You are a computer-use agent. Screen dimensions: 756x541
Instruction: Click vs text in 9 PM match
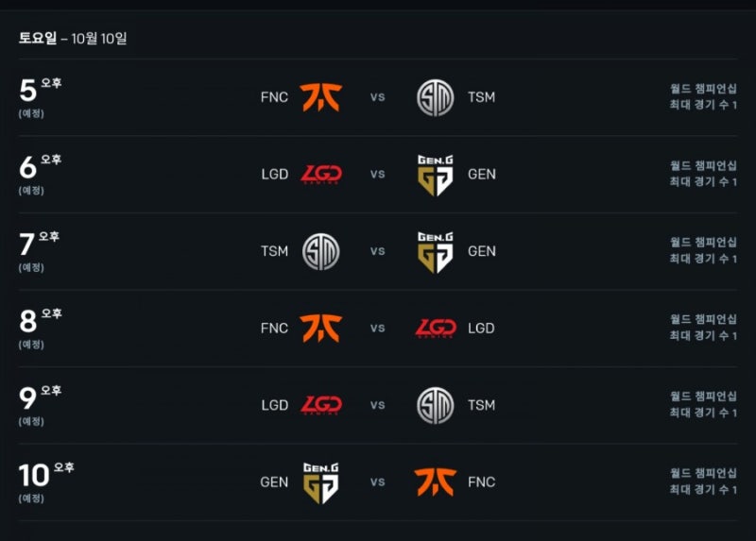(377, 405)
